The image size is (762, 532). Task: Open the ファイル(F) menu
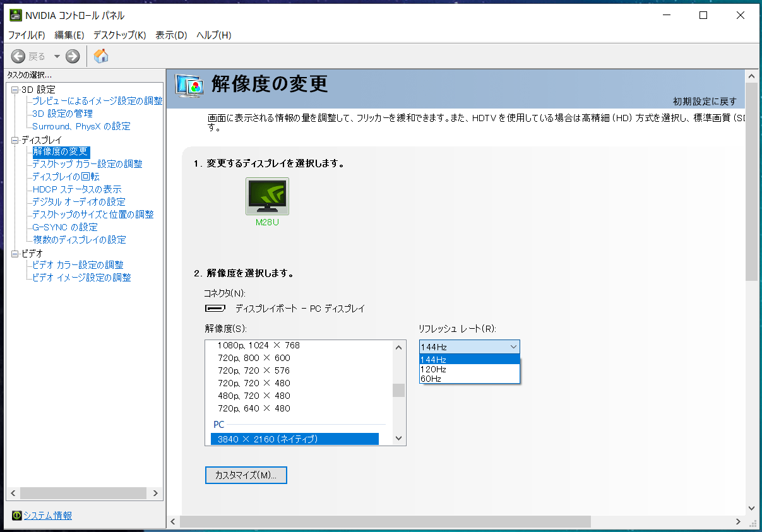click(x=27, y=35)
